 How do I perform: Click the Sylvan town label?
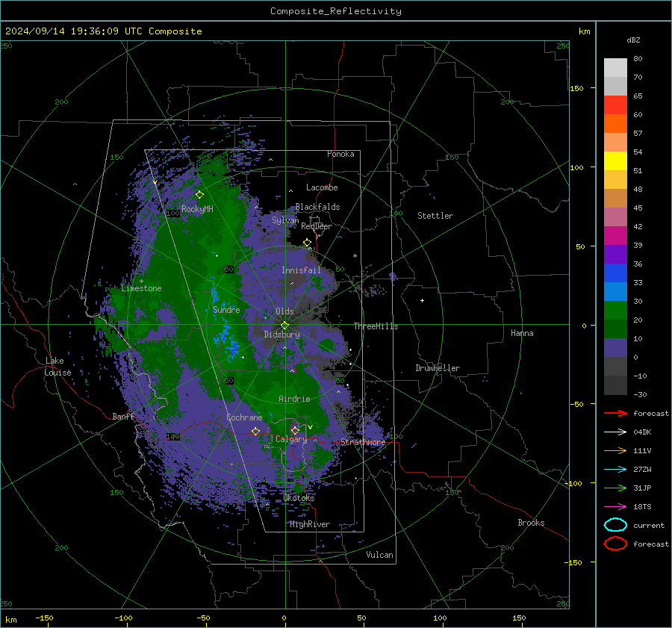285,220
